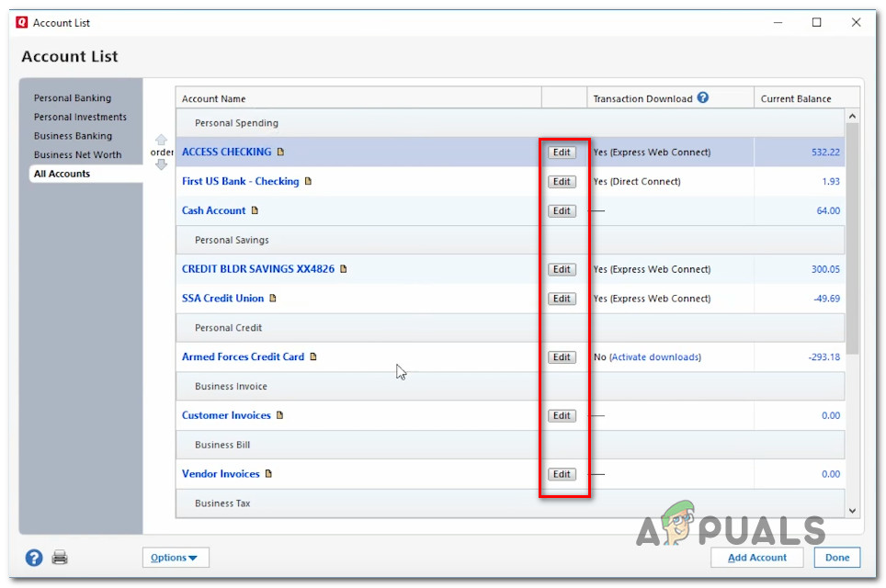Screen dimensions: 886x588
Task: Edit the First US Bank - Checking account
Action: pos(562,181)
